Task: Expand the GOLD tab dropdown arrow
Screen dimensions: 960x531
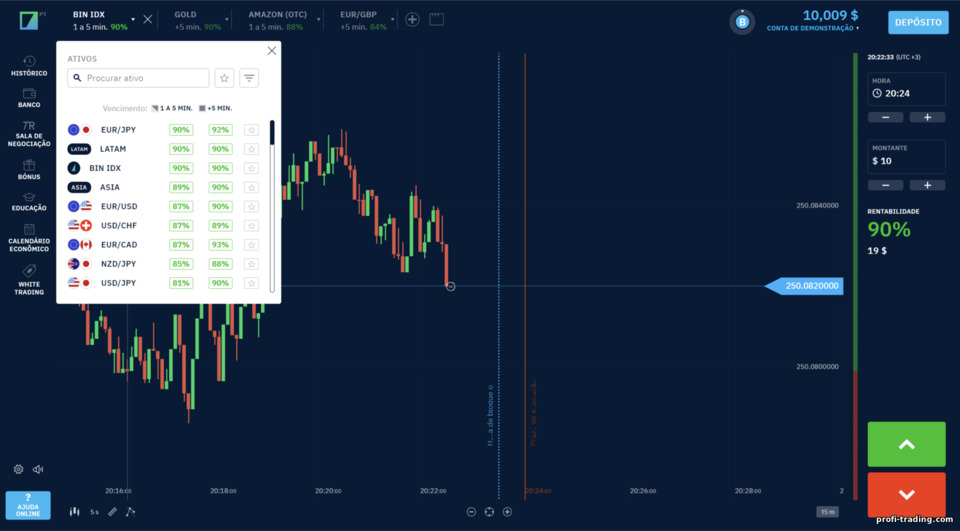Action: (x=227, y=20)
